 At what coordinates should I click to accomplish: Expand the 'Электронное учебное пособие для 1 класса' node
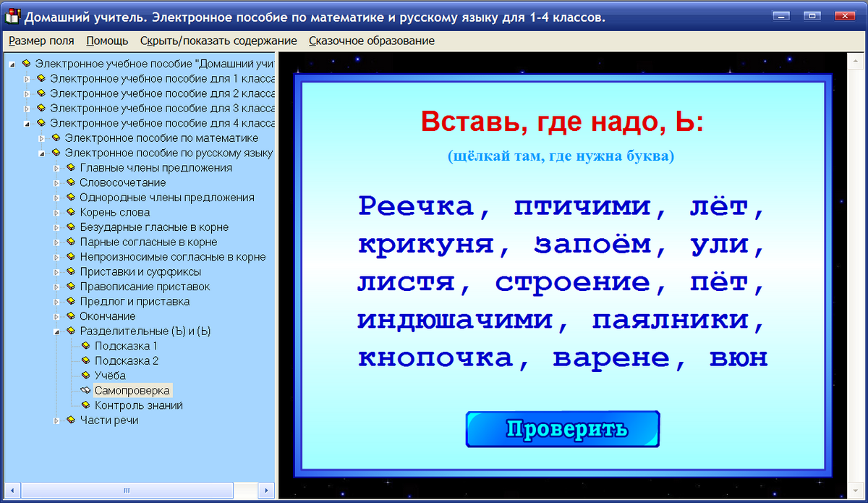coord(26,79)
